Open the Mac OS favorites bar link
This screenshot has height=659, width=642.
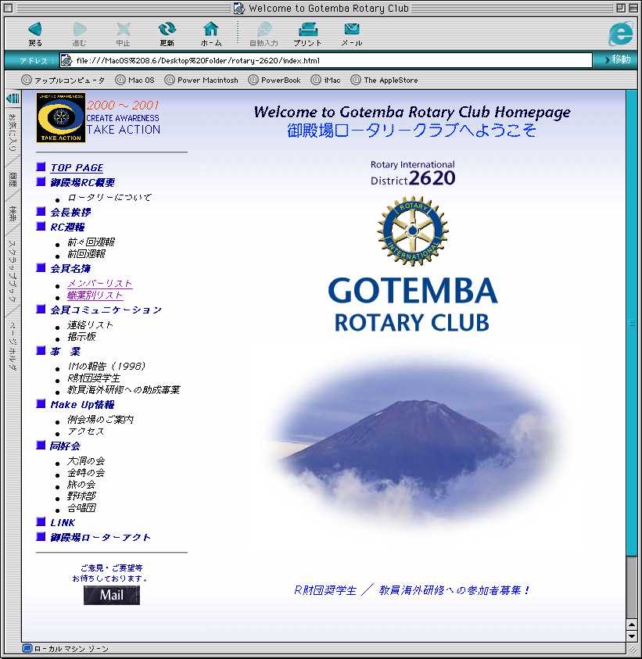[135, 80]
